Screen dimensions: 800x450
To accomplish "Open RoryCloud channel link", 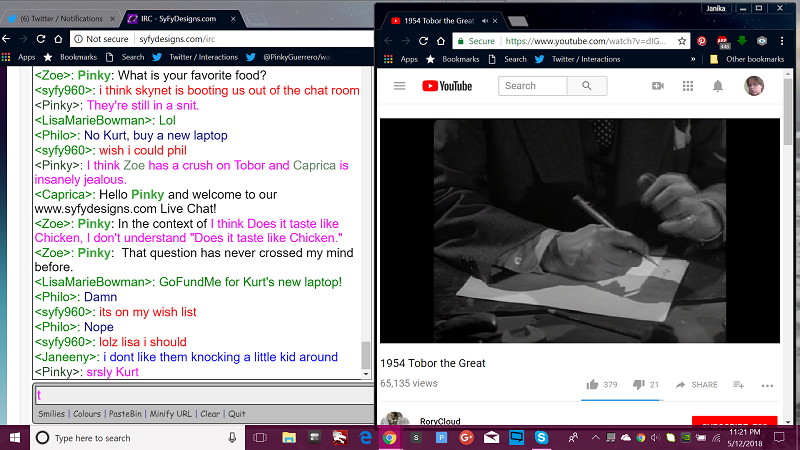I will pyautogui.click(x=440, y=421).
